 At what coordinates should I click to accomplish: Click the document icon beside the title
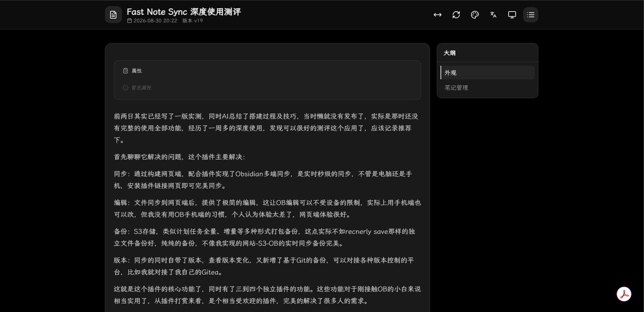click(113, 15)
